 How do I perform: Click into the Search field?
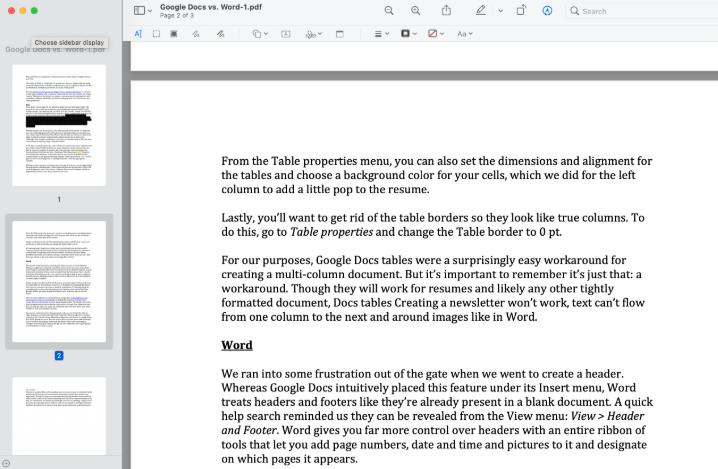click(643, 11)
